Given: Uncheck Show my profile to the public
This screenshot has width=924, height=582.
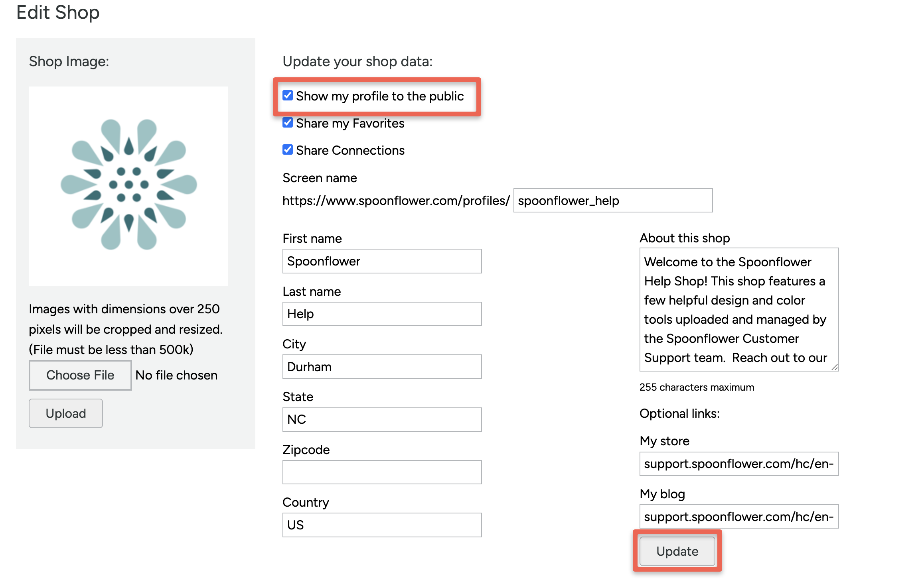Looking at the screenshot, I should (x=288, y=96).
